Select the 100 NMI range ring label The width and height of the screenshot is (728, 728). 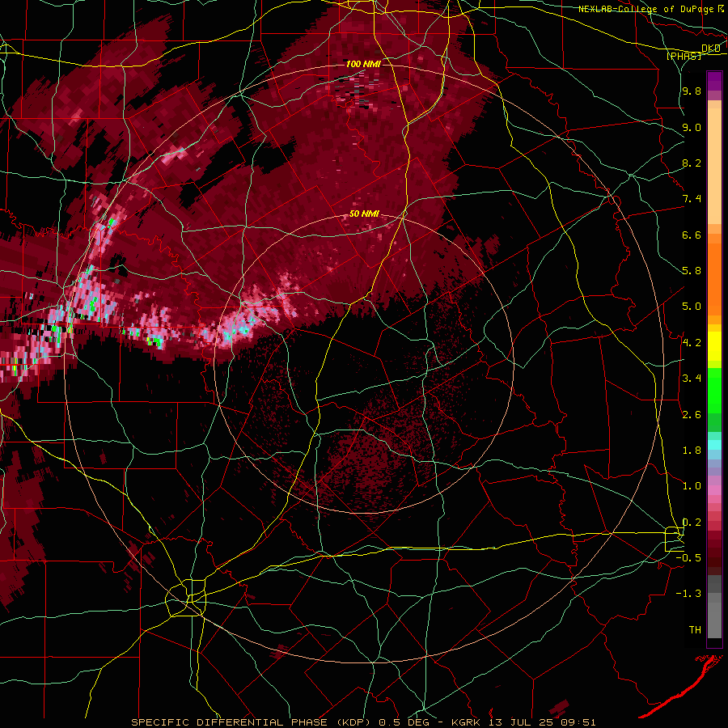coord(363,64)
